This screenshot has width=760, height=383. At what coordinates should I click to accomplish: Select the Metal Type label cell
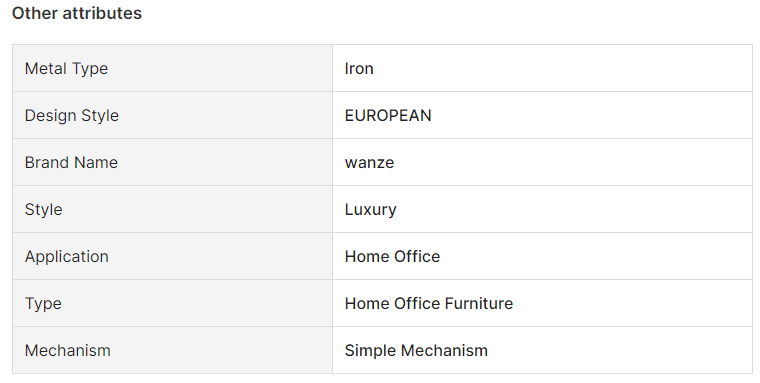(173, 68)
